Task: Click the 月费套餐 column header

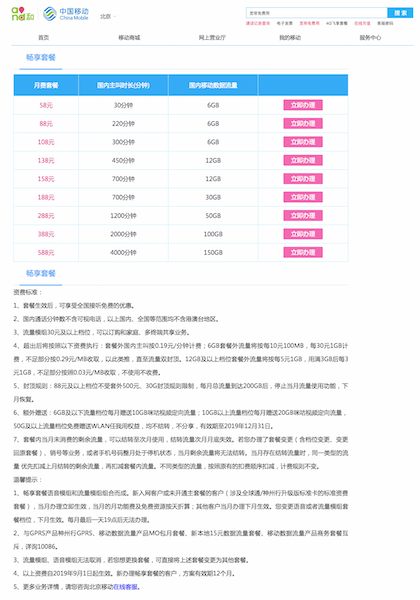Action: point(46,85)
